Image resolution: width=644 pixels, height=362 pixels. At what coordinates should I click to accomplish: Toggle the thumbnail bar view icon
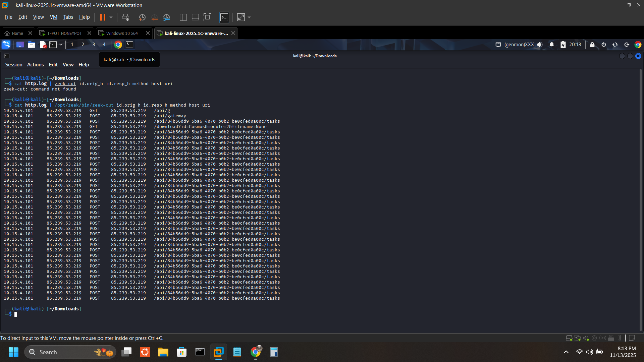pos(195,17)
